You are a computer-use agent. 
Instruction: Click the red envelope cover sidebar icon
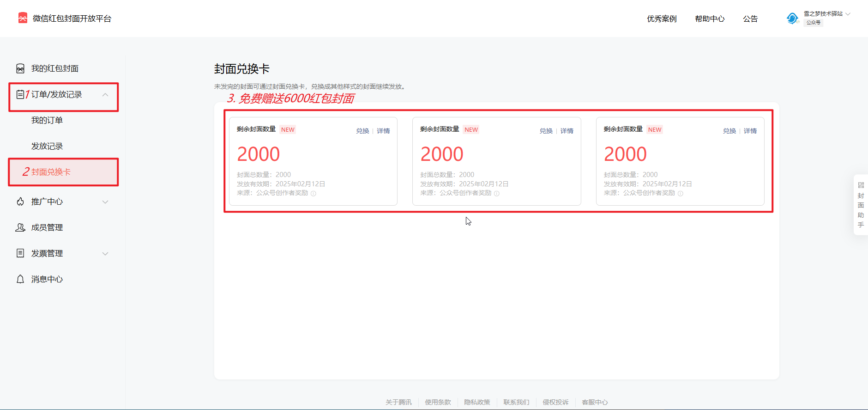20,69
